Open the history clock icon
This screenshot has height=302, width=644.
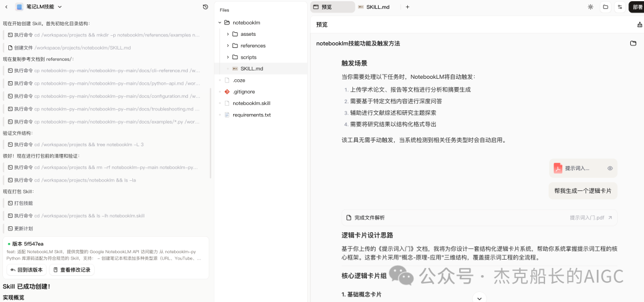click(205, 7)
